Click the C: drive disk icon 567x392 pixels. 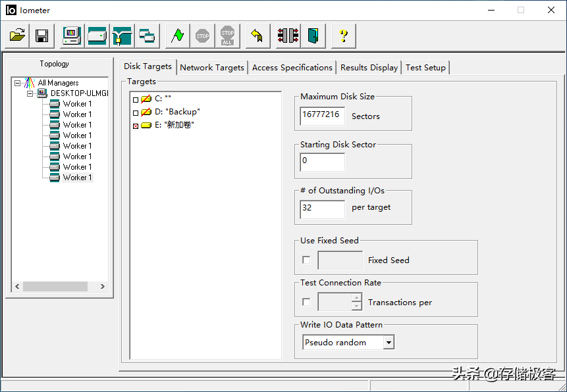(x=146, y=99)
